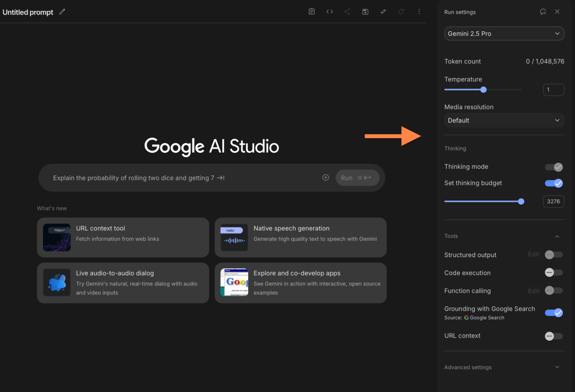575x392 pixels.
Task: Click the Temperature value input box
Action: (x=553, y=90)
